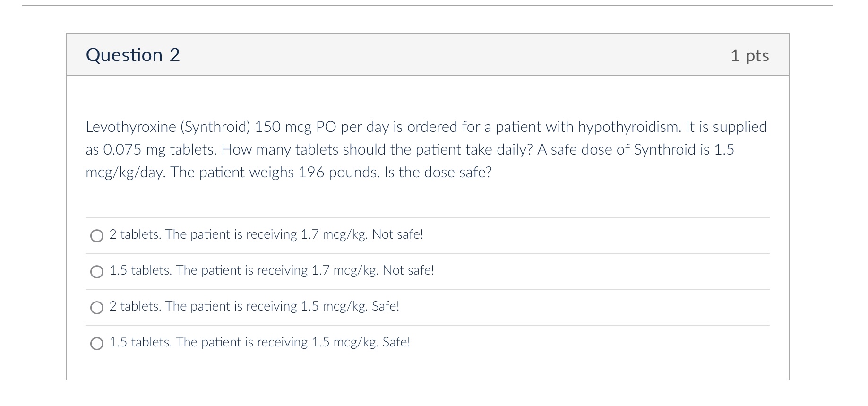Pick the '1.5 tablets, 1.5 mcg/kg, Safe!' radio button
The height and width of the screenshot is (406, 868).
97,344
